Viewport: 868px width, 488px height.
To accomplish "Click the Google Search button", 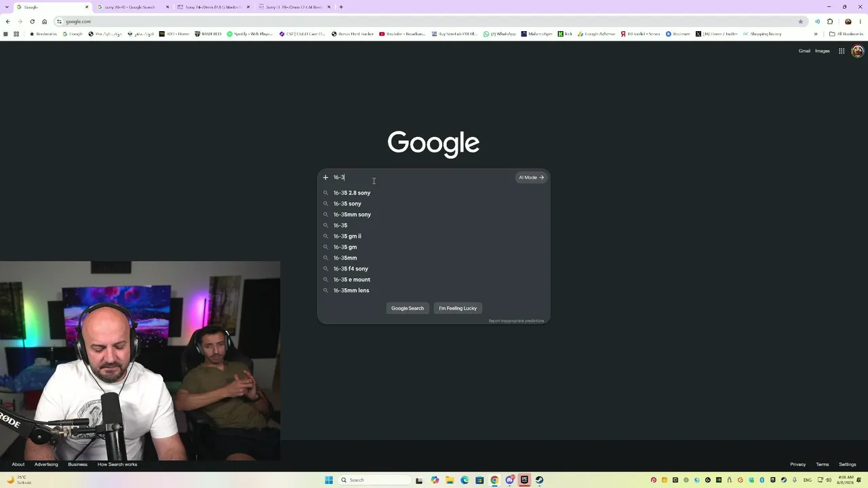I will coord(408,308).
